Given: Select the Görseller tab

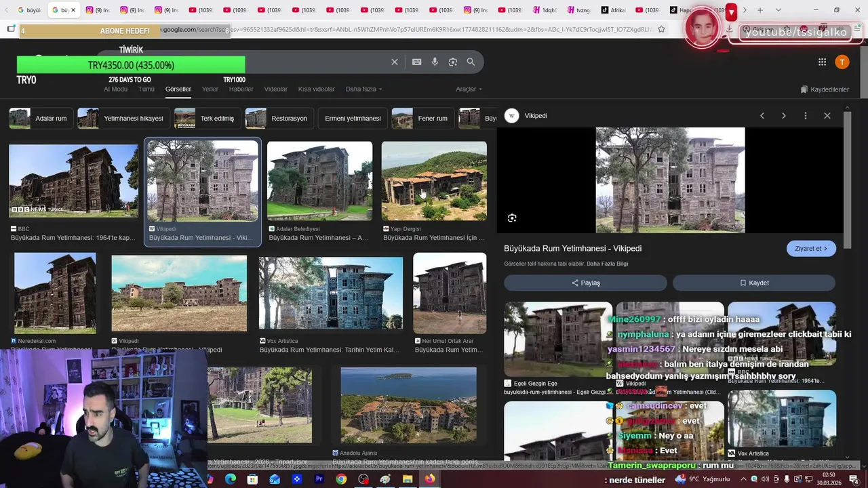Looking at the screenshot, I should click(x=178, y=89).
